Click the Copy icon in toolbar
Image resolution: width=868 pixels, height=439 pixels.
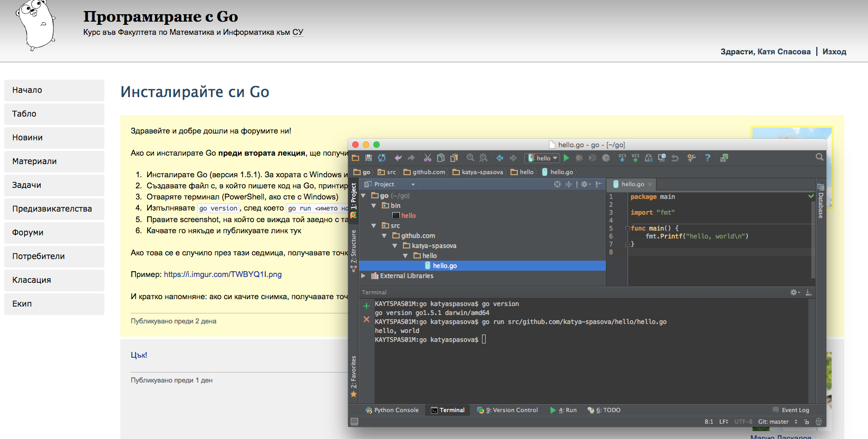[x=441, y=158]
